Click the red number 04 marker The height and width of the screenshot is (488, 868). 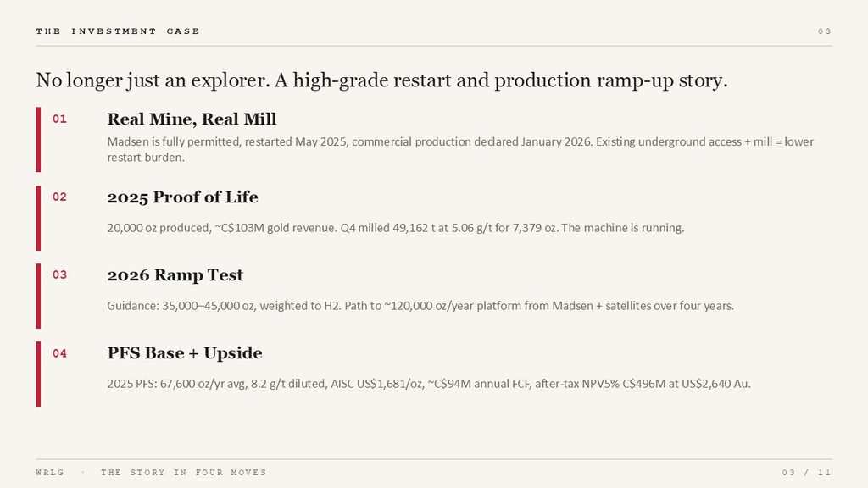60,353
